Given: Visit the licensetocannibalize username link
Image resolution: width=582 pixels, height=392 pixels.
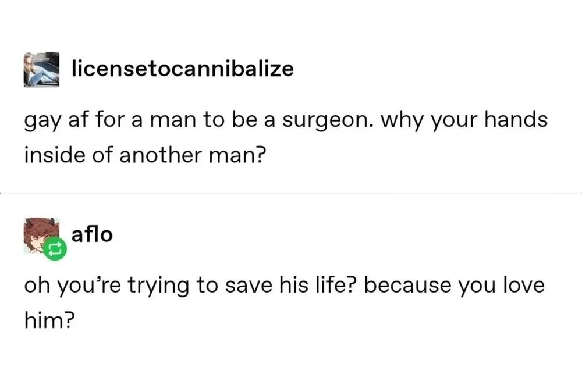Looking at the screenshot, I should coord(183,69).
